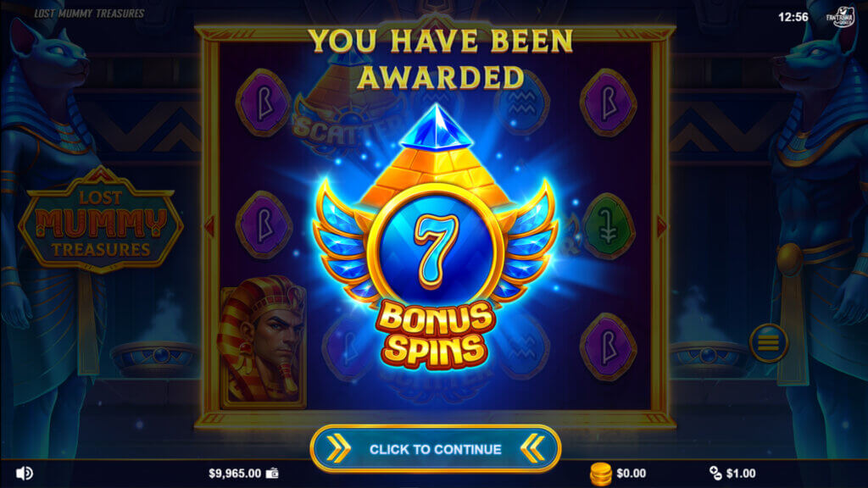This screenshot has height=488, width=868.
Task: Click the Lost Mummy Treasures title text
Action: point(89,14)
